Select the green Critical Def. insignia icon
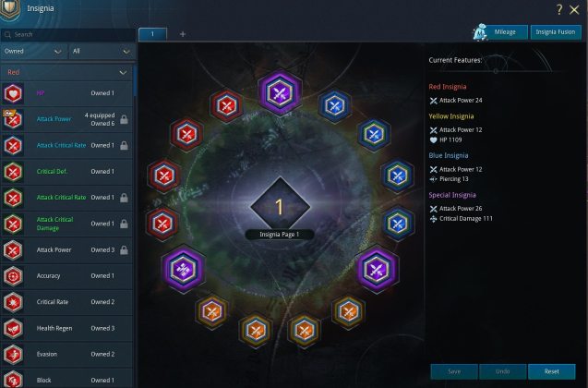588x388 pixels. pyautogui.click(x=13, y=172)
